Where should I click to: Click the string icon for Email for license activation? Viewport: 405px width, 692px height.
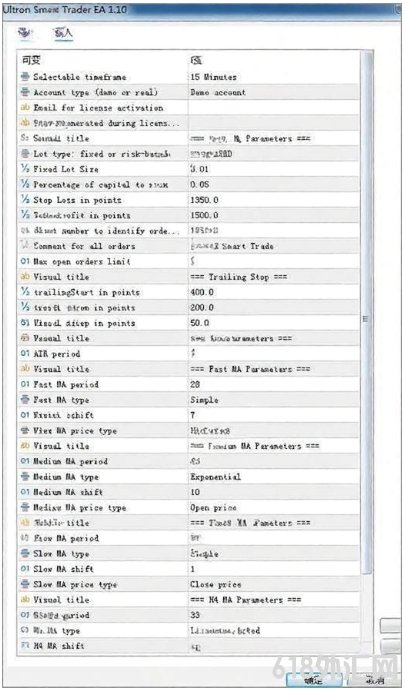coord(25,108)
